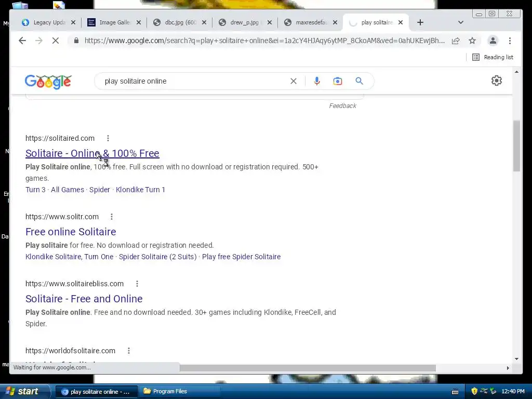Open Spider Solitaire (2 Suits) link
The width and height of the screenshot is (532, 399).
tap(158, 257)
